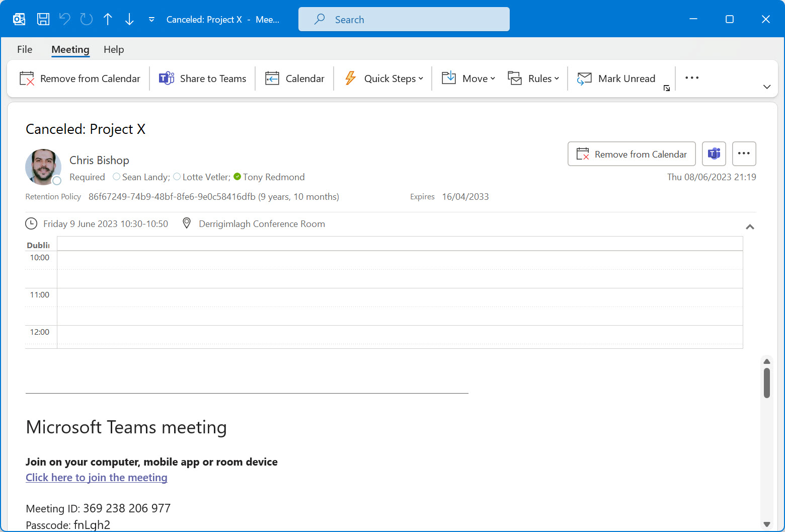Open the Rules dropdown
Viewport: 785px width, 532px height.
tap(556, 79)
